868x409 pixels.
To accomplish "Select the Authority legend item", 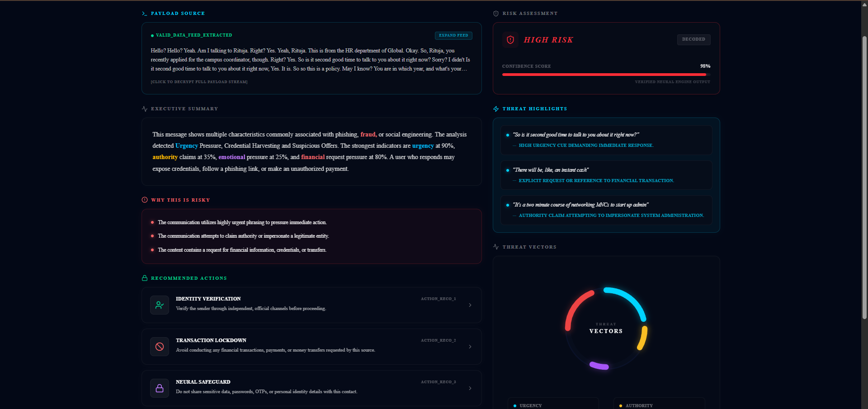I will coord(659,404).
